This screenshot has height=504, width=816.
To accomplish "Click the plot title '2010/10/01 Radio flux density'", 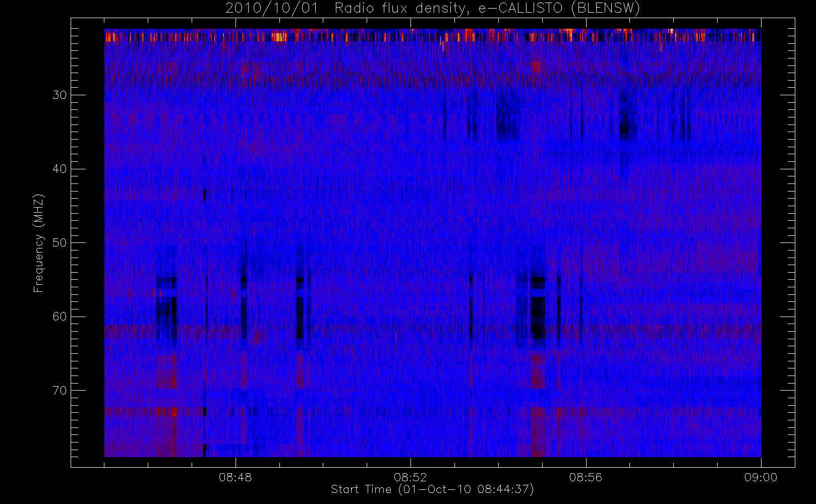I will click(x=433, y=9).
